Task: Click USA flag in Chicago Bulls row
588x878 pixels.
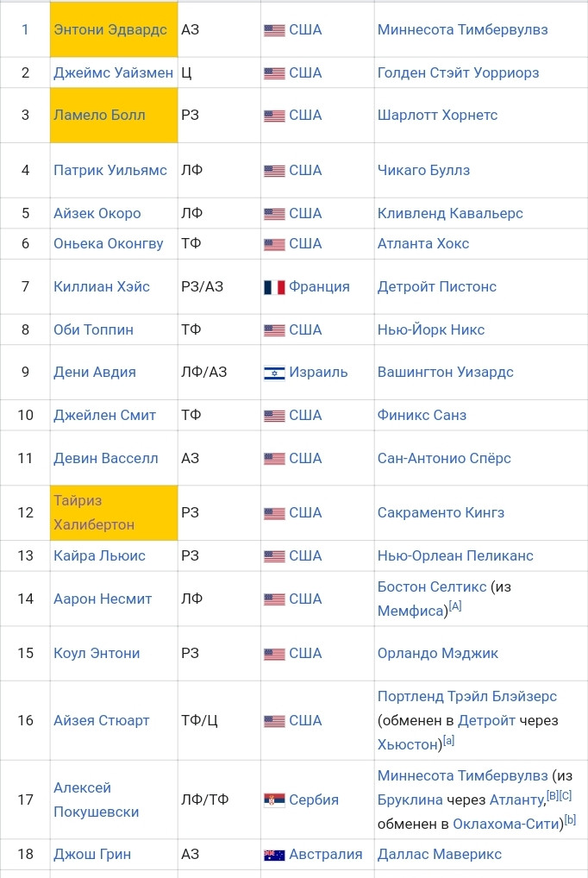Action: click(274, 171)
